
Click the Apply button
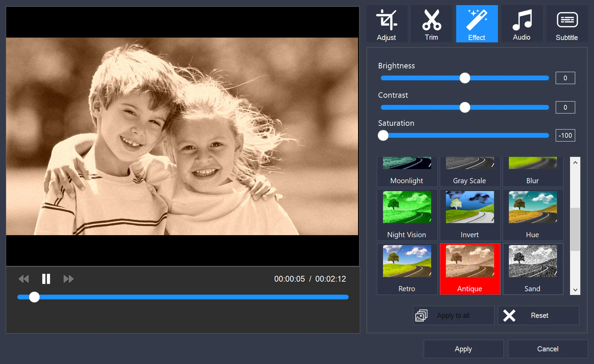pos(464,349)
